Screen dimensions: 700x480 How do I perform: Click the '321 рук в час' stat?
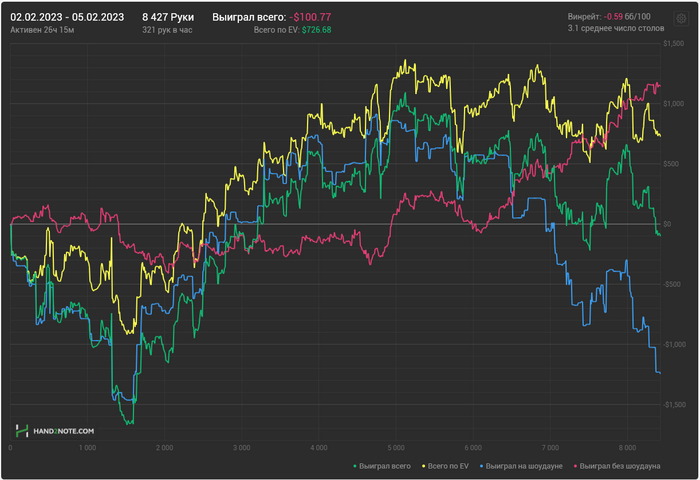pos(167,30)
